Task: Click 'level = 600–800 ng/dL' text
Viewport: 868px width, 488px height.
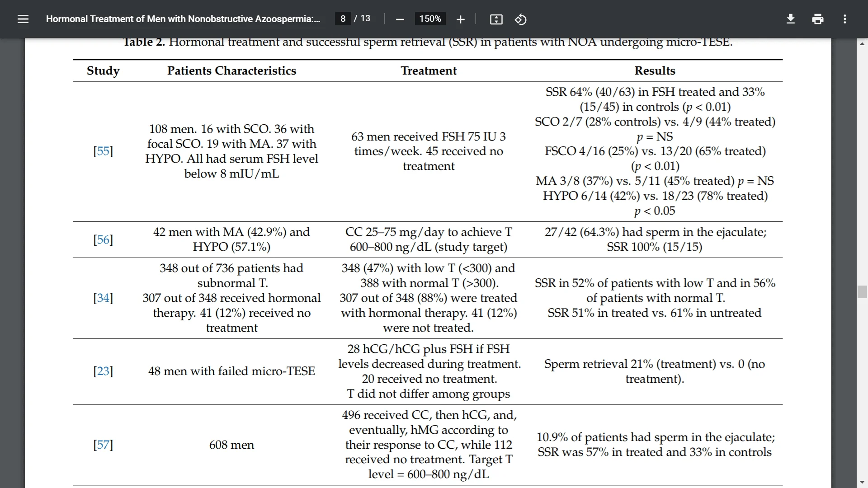Action: pos(429,474)
